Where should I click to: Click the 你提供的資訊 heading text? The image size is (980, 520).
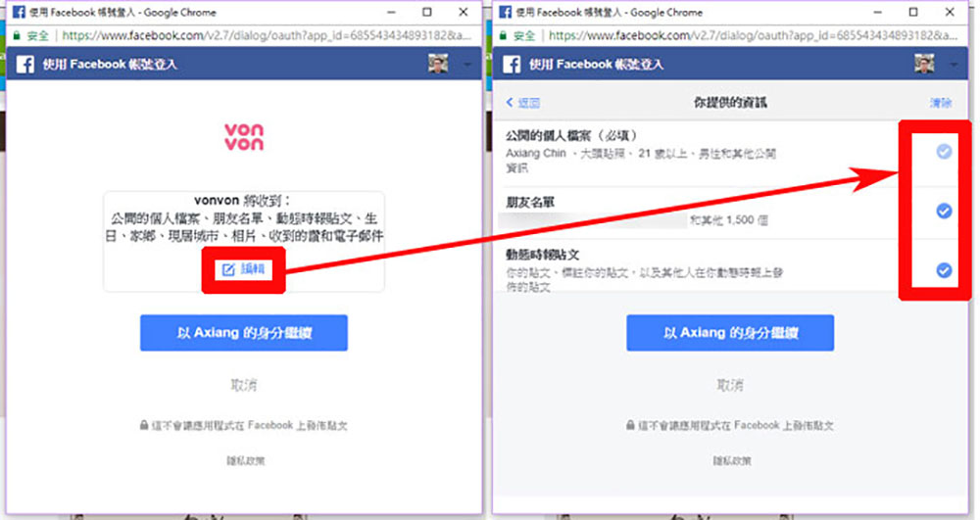[730, 103]
